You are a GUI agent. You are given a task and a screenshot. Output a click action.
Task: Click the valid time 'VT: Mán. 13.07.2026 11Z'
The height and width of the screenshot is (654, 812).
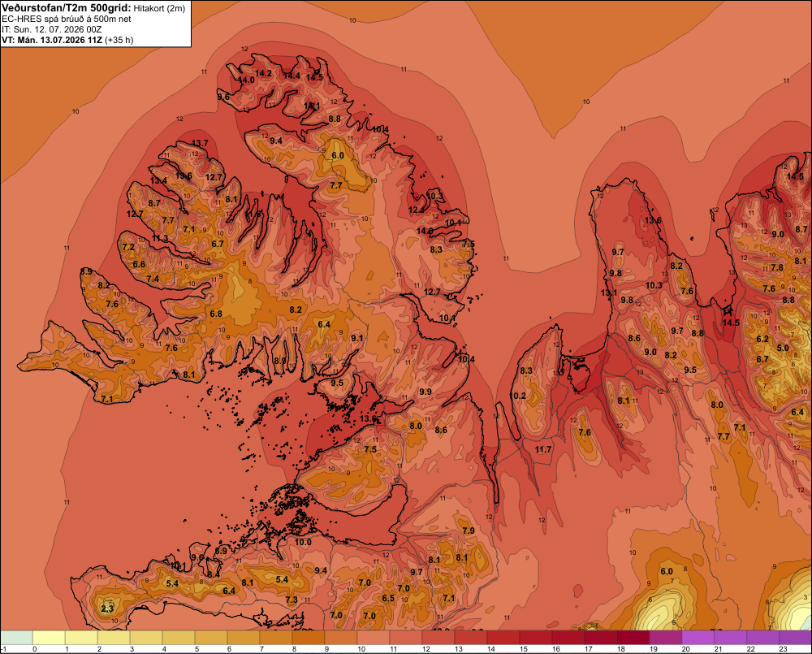(x=52, y=40)
